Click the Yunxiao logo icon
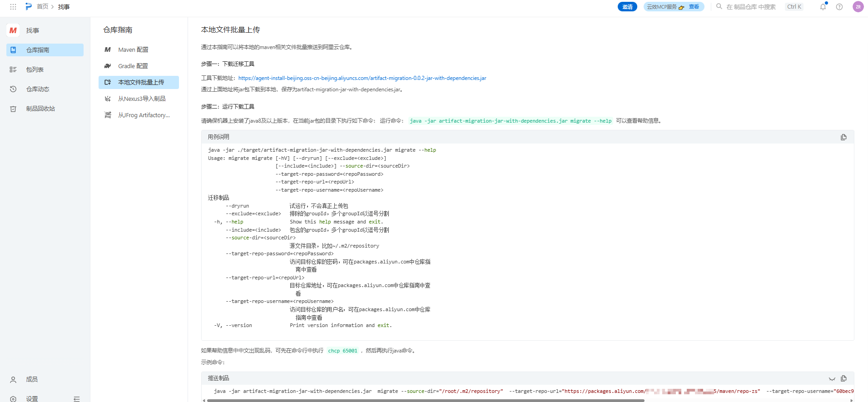This screenshot has width=868, height=402. click(x=29, y=6)
